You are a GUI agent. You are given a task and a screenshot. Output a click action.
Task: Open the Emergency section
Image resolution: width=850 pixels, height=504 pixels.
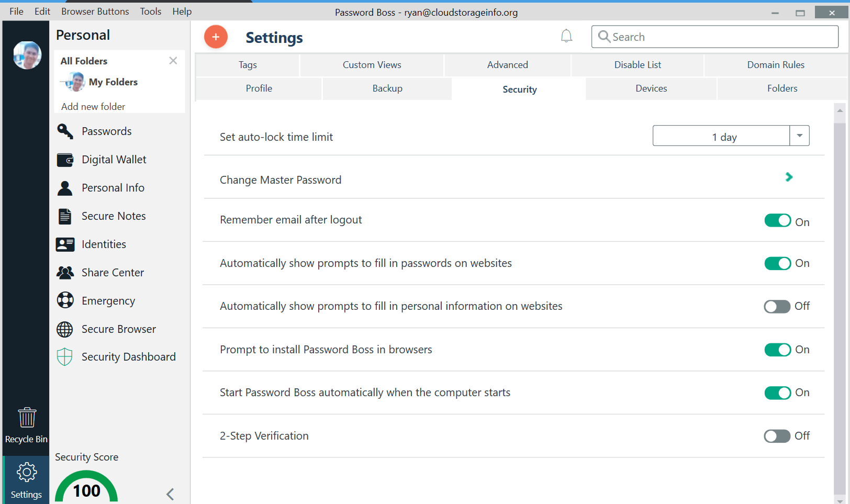[108, 300]
